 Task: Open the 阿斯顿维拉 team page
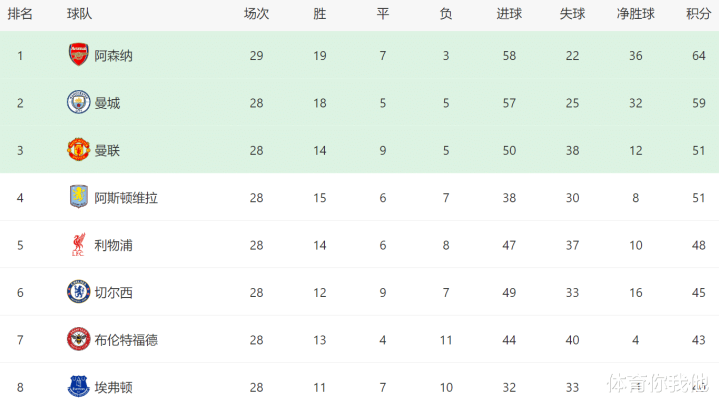point(126,198)
